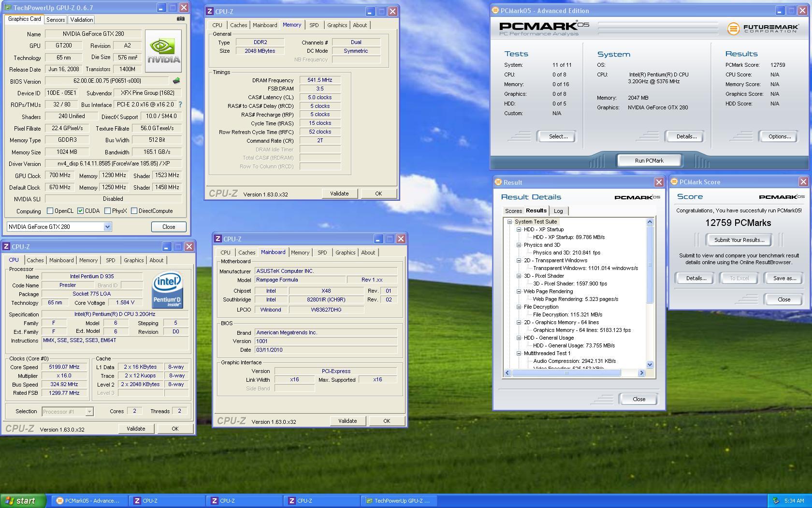This screenshot has height=508, width=812.
Task: Toggle the DirectCompute checkbox in GPU-Z
Action: pyautogui.click(x=134, y=211)
